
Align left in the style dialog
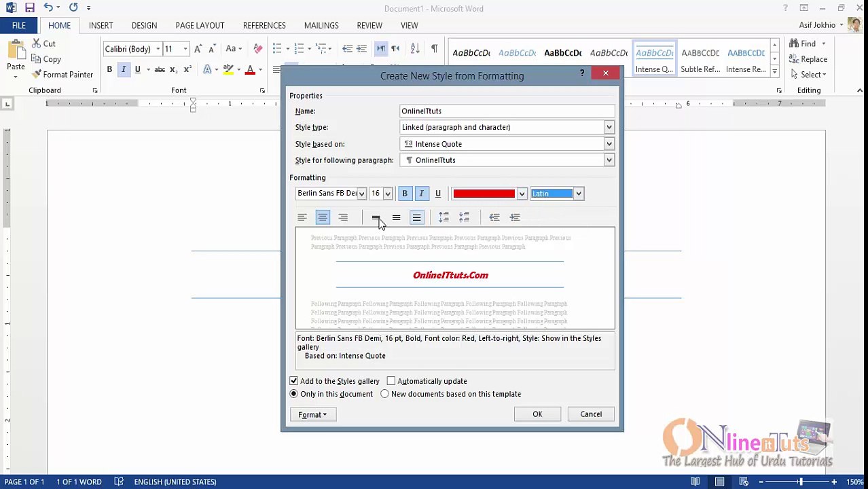click(x=302, y=217)
